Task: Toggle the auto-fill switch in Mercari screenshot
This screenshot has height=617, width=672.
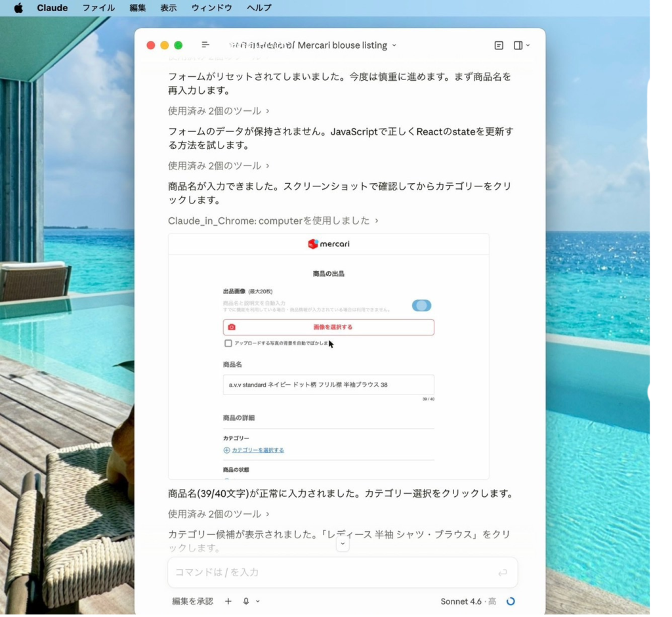Action: pyautogui.click(x=421, y=305)
